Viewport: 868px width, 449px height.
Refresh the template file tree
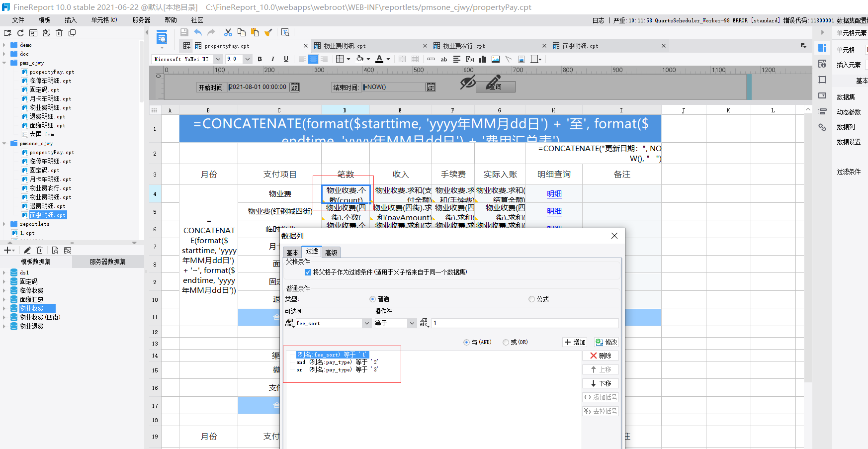[x=20, y=33]
